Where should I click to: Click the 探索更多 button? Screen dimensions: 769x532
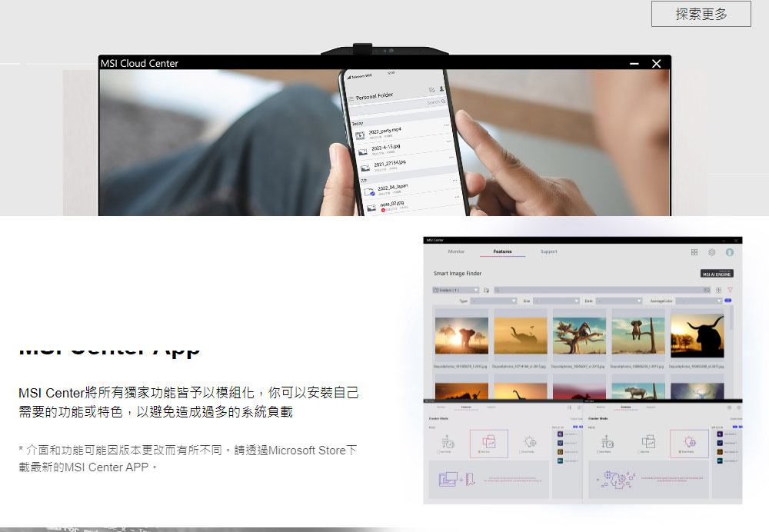pos(701,14)
